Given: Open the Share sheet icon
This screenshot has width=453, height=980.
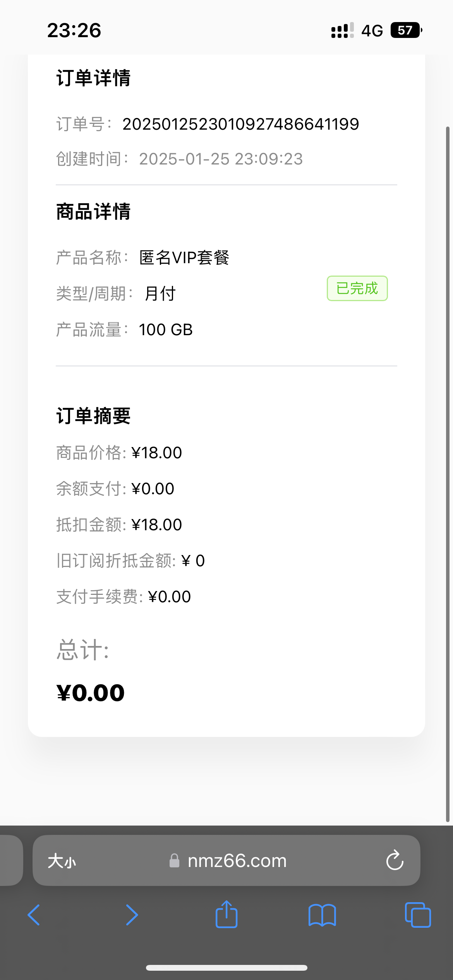Looking at the screenshot, I should [226, 914].
